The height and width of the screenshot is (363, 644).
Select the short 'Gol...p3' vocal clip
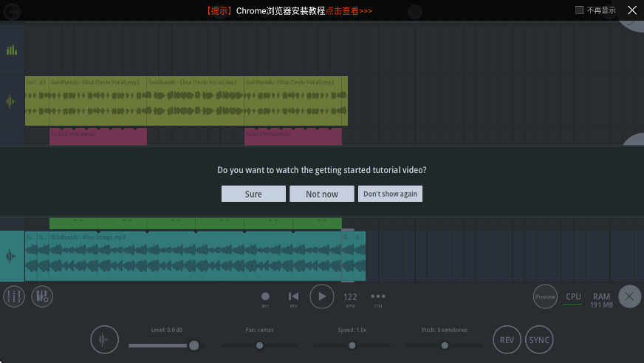click(x=37, y=101)
